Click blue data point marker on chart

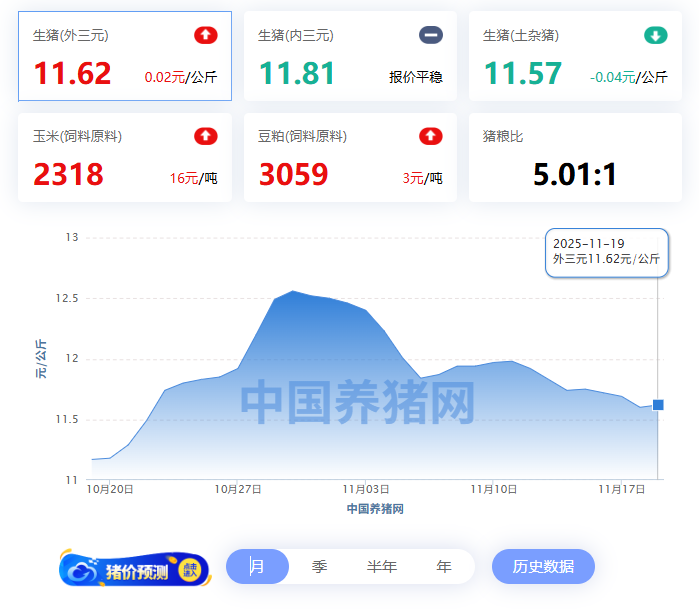[x=658, y=405]
